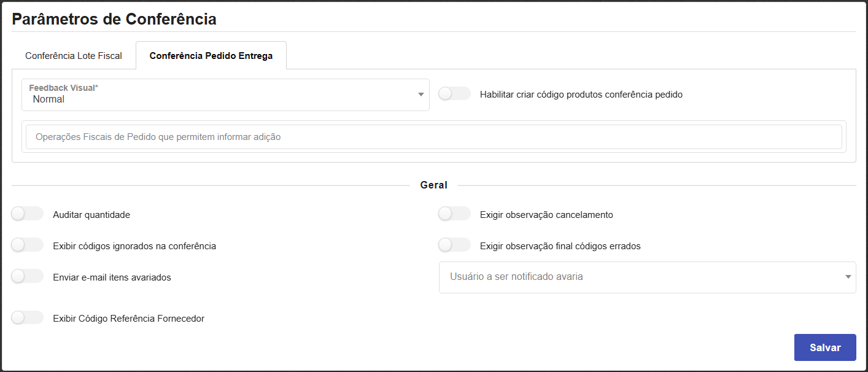Toggle Exigir observação final códigos errados
Image resolution: width=868 pixels, height=372 pixels.
[x=455, y=245]
